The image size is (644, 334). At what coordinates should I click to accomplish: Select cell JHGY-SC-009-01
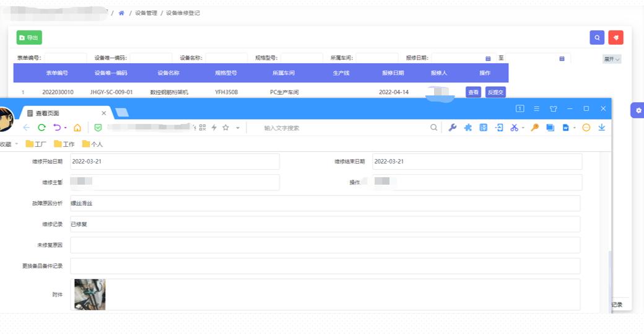[x=111, y=92]
